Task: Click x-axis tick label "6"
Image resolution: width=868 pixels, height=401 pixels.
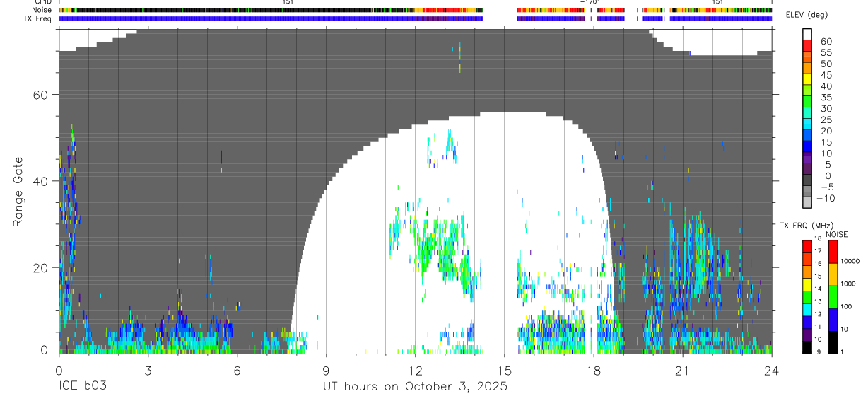Action: tap(237, 370)
